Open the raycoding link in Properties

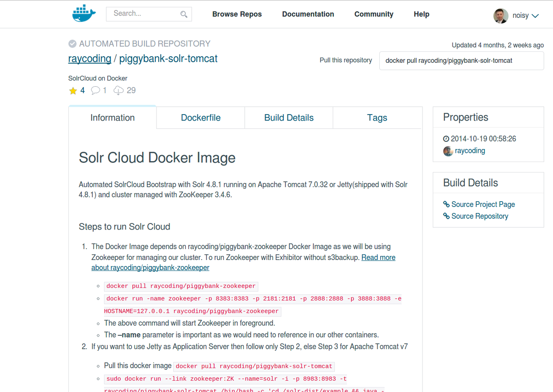point(470,151)
